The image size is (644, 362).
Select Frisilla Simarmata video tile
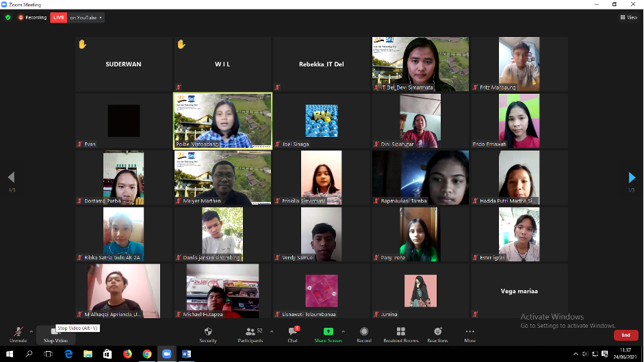pyautogui.click(x=321, y=177)
